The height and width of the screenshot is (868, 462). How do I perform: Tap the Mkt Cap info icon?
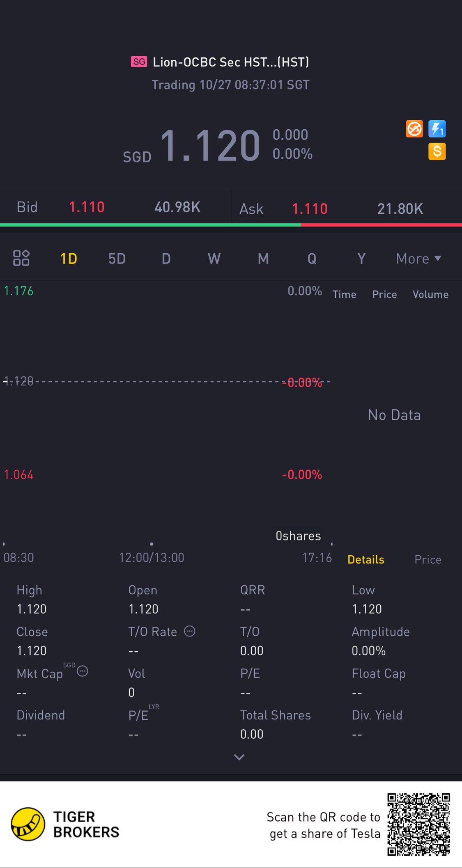[83, 671]
